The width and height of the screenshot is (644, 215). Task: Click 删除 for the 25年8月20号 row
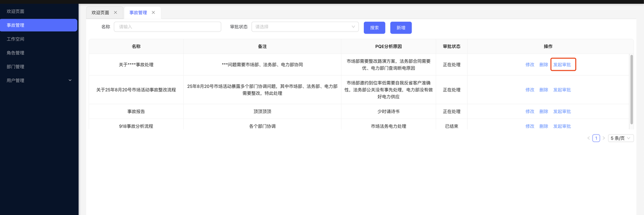(543, 90)
